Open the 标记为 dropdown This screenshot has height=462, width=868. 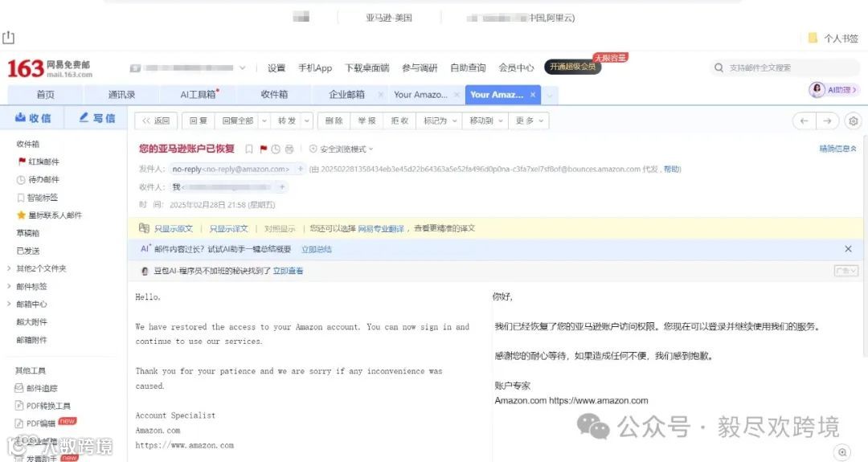click(440, 121)
